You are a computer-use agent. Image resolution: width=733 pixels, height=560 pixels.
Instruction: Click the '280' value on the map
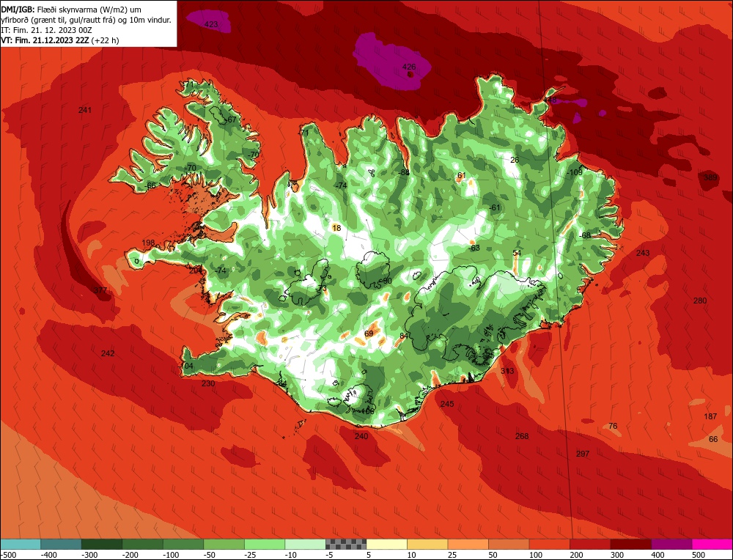[700, 301]
